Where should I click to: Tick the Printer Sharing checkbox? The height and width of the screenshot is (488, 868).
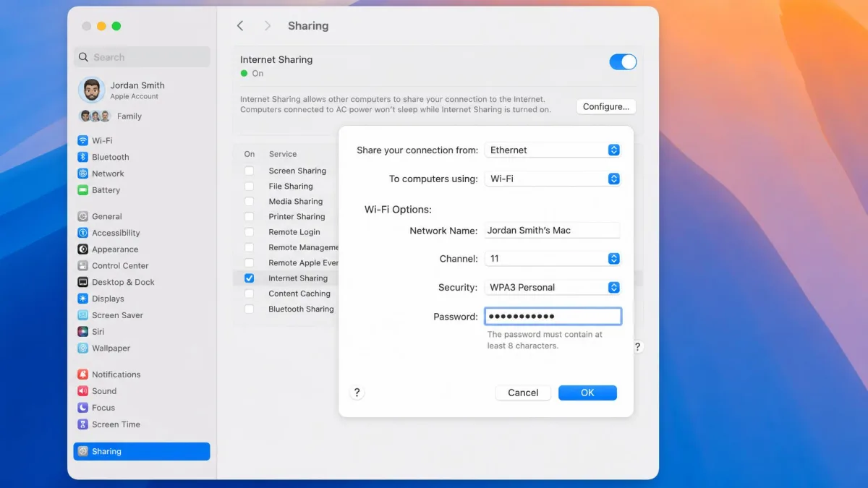pos(250,216)
